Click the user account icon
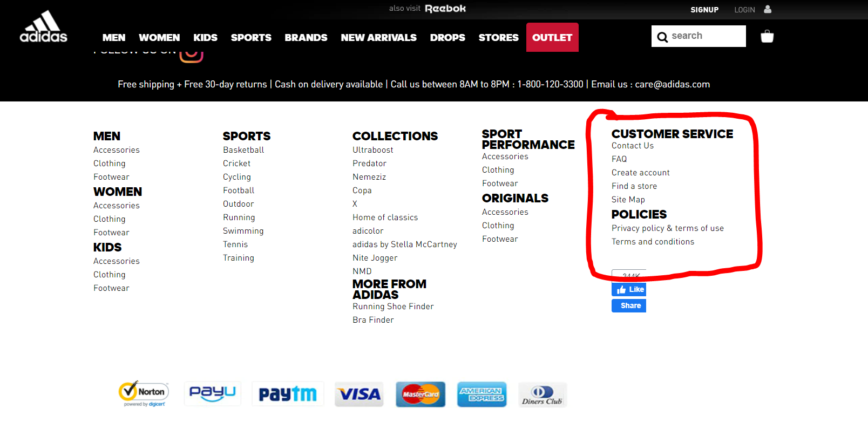Viewport: 868px width, 422px height. pyautogui.click(x=768, y=9)
